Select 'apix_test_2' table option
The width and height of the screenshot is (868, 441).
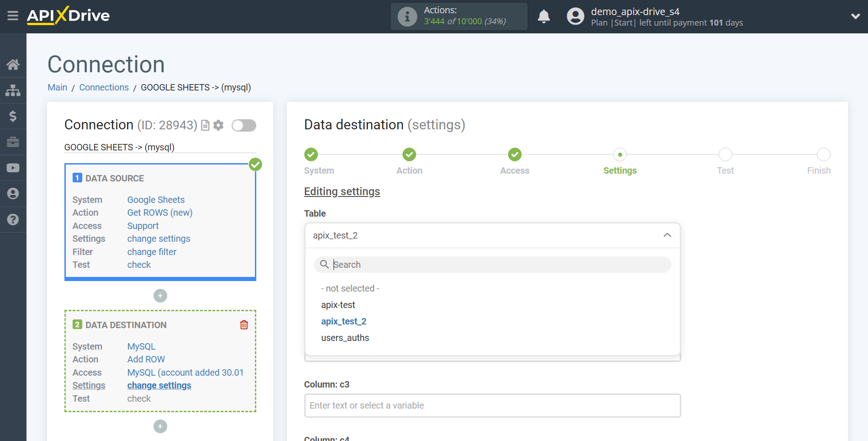click(344, 321)
